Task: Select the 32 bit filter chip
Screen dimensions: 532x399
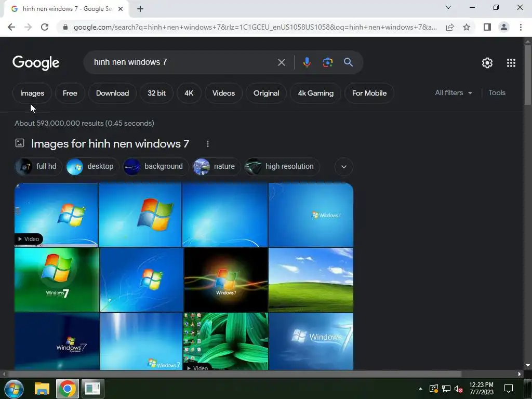Action: coord(156,93)
